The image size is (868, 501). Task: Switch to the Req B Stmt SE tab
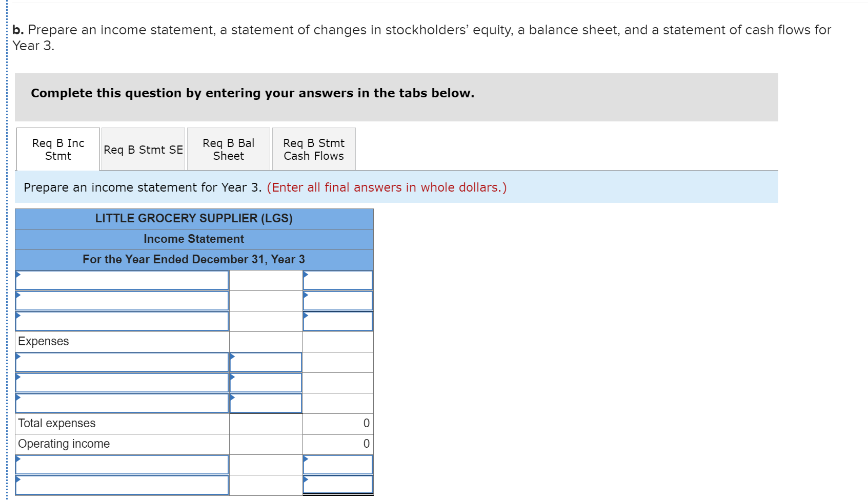point(143,149)
